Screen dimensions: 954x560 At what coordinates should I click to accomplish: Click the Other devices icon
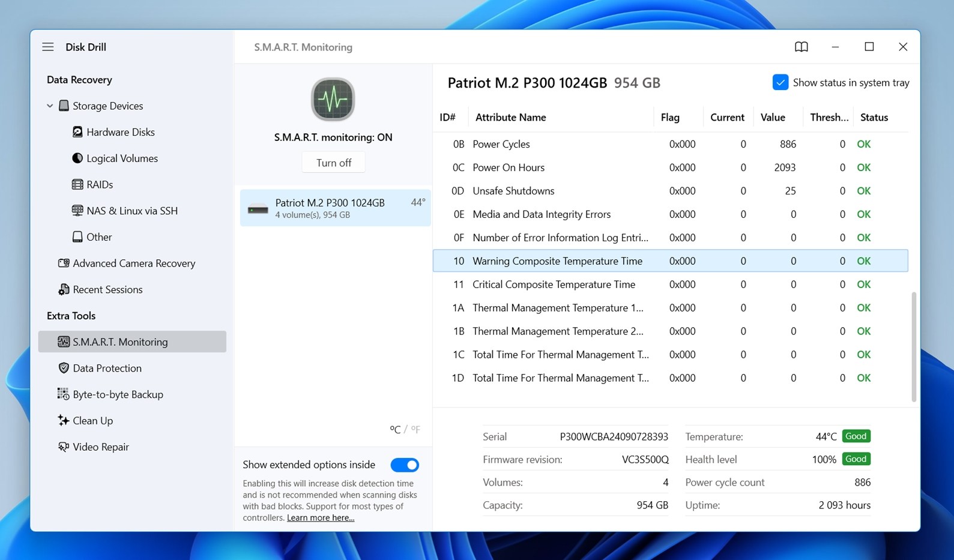[77, 237]
